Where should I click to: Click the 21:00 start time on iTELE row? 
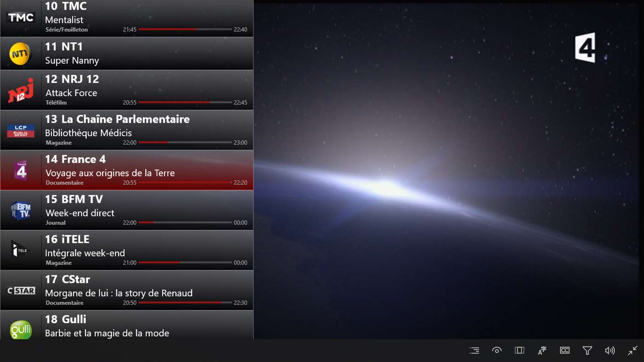pos(130,263)
